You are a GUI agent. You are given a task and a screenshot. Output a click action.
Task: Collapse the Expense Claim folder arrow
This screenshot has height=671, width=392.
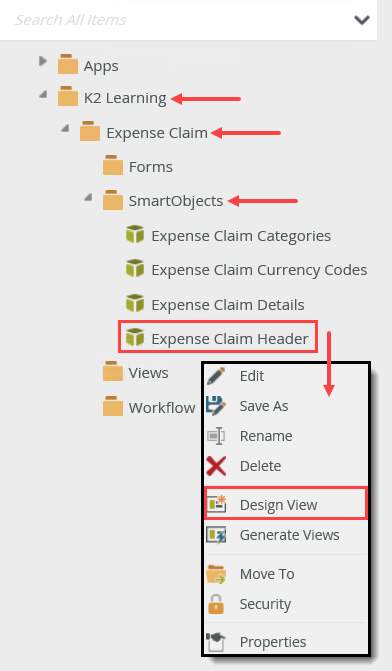tap(65, 128)
